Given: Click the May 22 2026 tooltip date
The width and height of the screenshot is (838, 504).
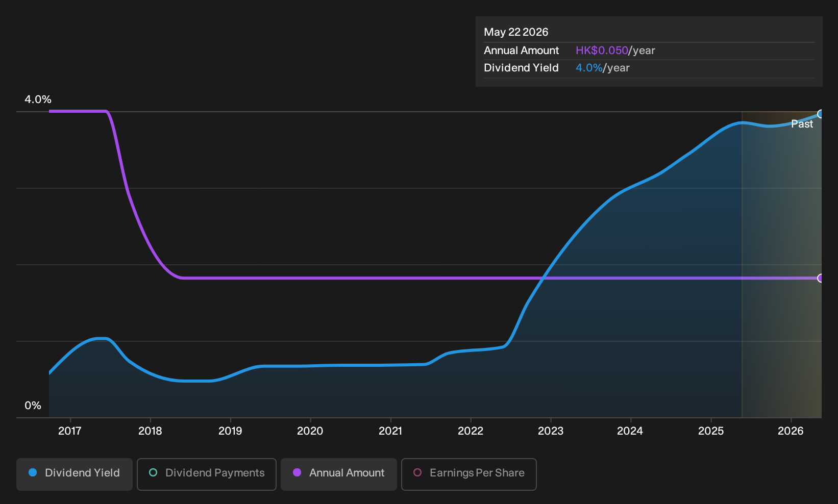Looking at the screenshot, I should coord(516,32).
